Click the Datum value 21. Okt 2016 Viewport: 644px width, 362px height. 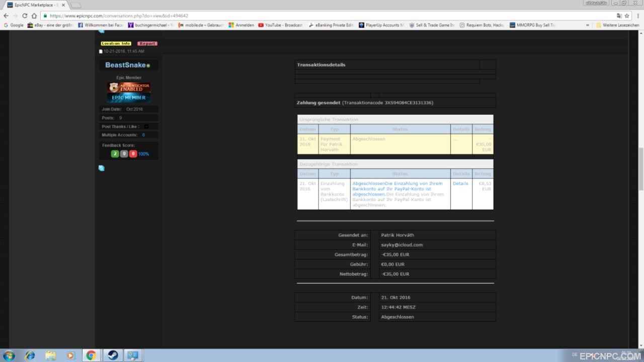tap(396, 297)
